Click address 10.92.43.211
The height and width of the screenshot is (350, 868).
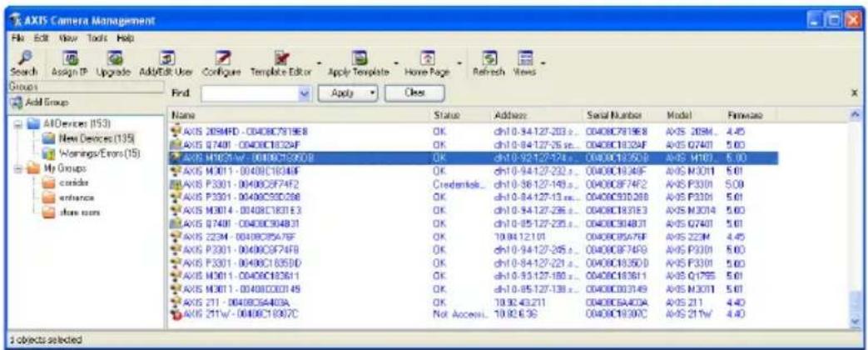[x=518, y=302]
